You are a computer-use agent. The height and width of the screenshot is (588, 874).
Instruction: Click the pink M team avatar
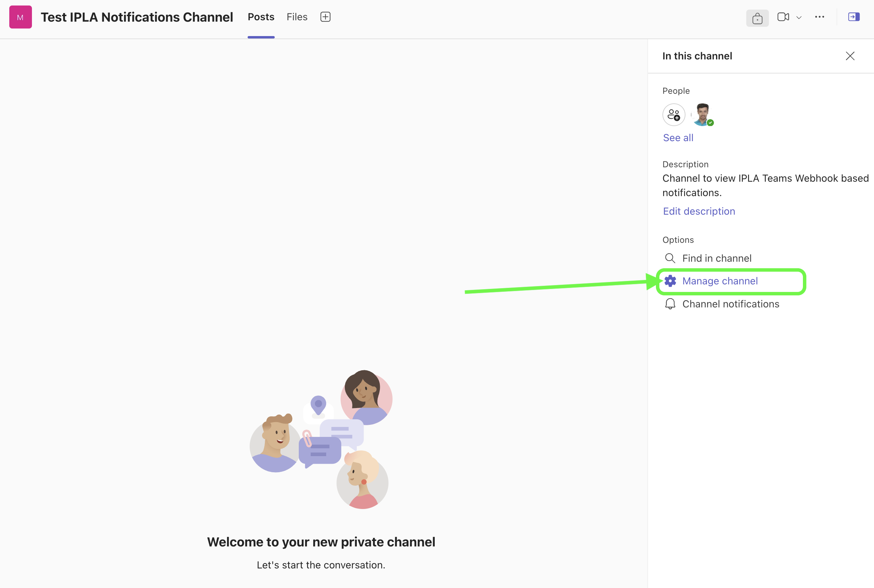(20, 17)
